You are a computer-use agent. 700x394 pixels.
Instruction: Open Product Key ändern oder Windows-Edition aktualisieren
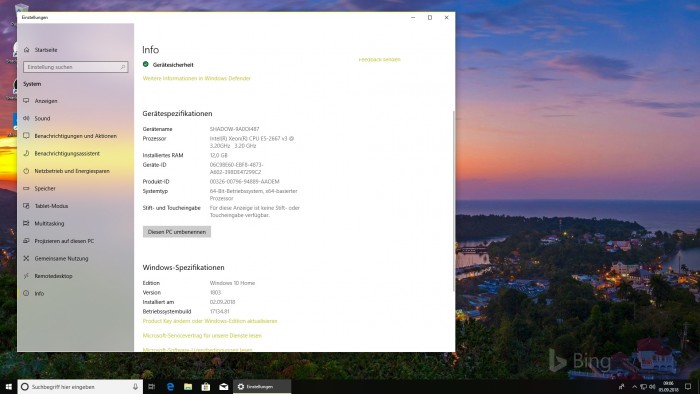click(210, 321)
